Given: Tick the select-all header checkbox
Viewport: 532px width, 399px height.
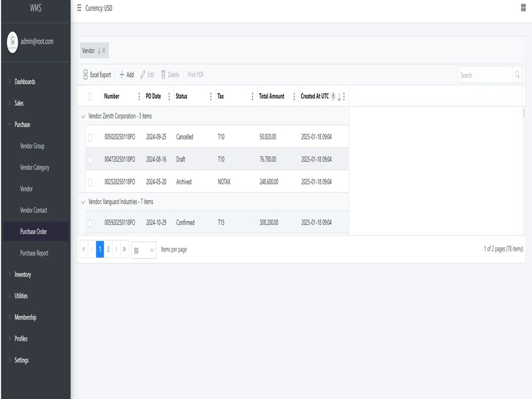Looking at the screenshot, I should tap(90, 96).
